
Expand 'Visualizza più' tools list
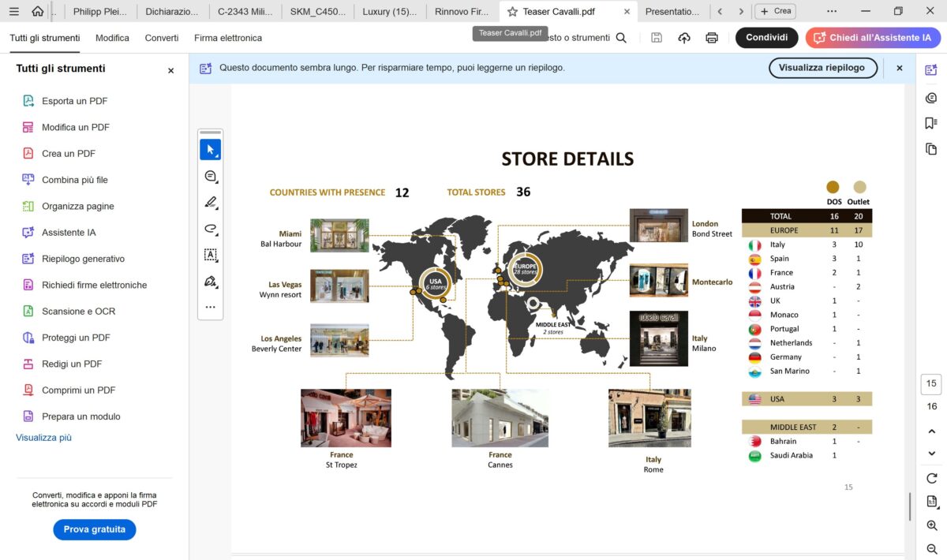coord(43,438)
